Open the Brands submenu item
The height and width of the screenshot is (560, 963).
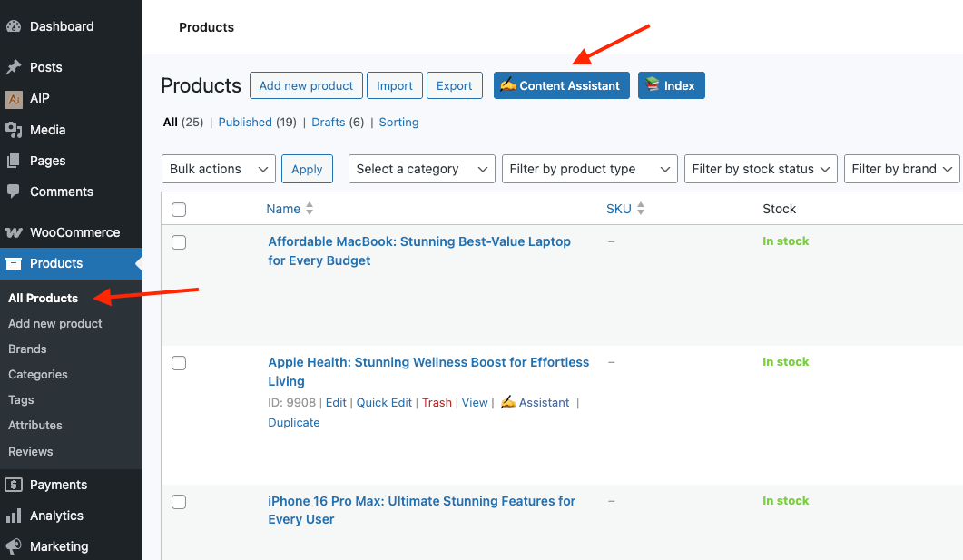[x=27, y=349]
